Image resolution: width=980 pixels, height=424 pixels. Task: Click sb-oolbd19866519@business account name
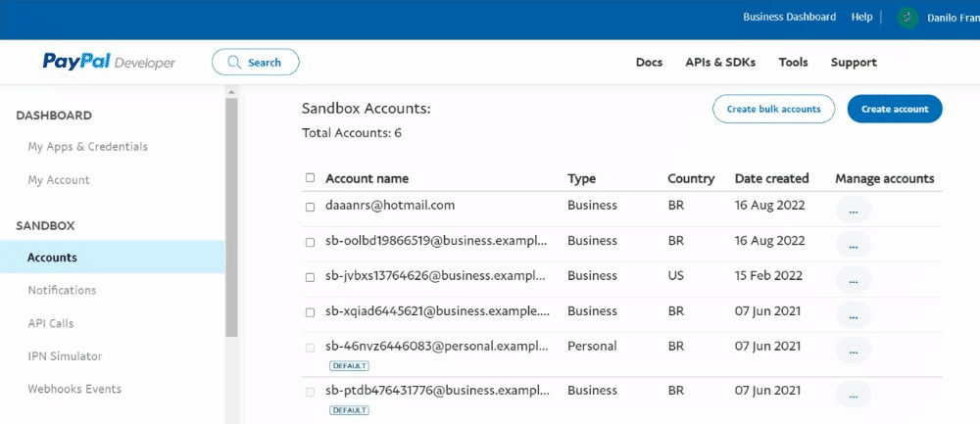(436, 241)
